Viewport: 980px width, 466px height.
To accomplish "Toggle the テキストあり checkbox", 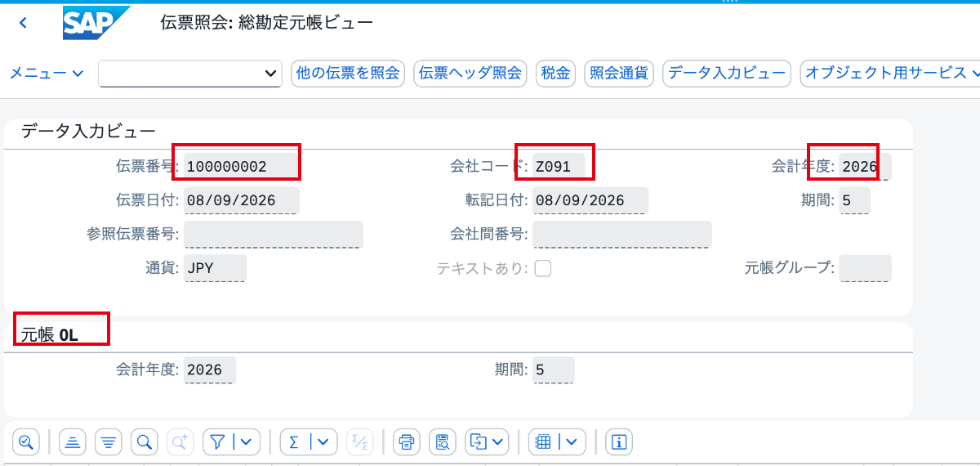I will click(542, 268).
